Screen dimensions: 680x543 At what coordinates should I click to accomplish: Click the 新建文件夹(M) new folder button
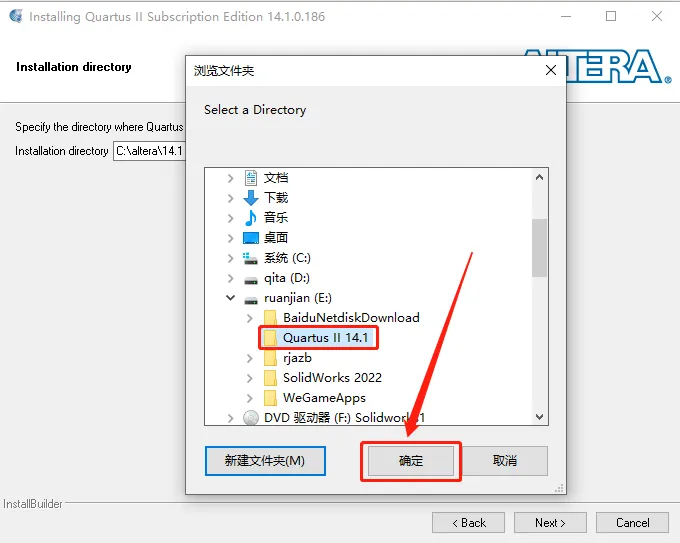[x=265, y=461]
